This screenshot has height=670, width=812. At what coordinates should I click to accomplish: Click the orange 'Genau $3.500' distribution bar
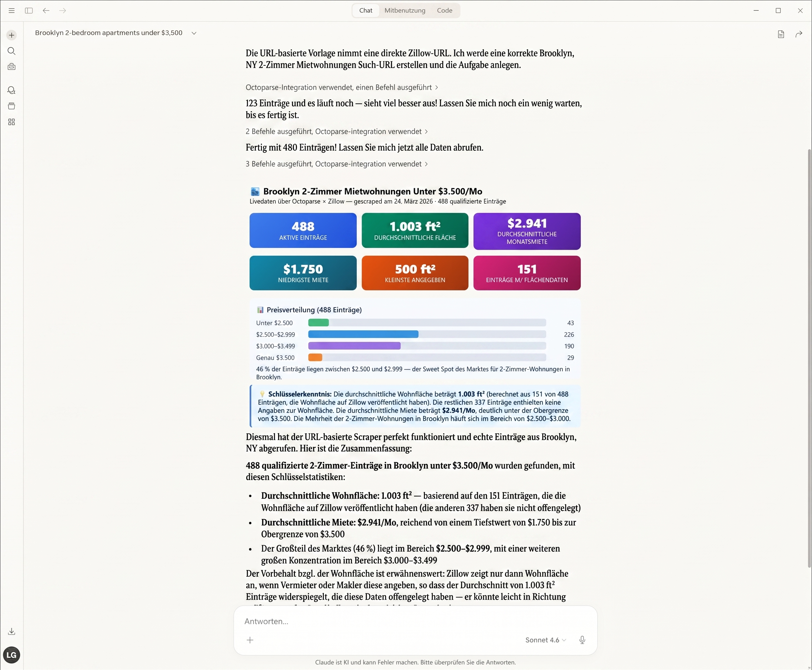click(315, 357)
